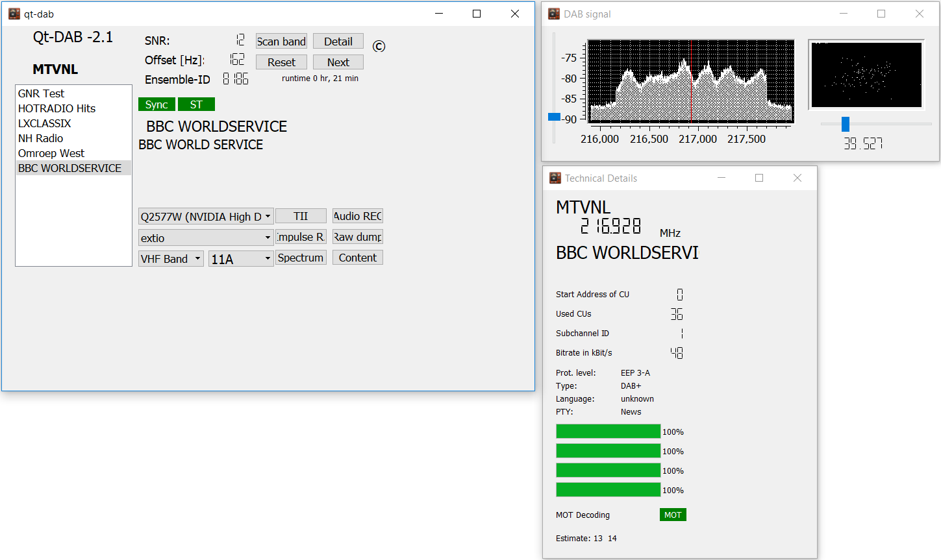Open the audio output device dropdown

tap(206, 217)
